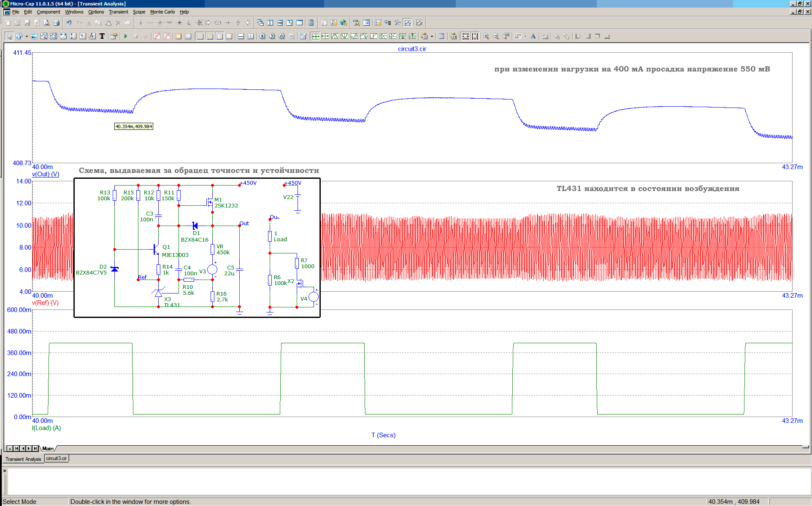
Task: Open the page list dropdown near Main tab
Action: click(10, 449)
